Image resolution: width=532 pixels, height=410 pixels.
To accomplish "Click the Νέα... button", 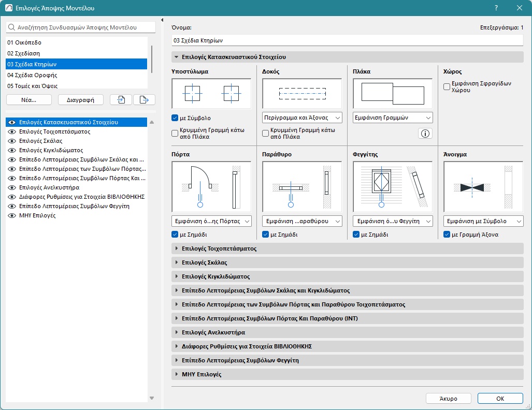I will [28, 99].
